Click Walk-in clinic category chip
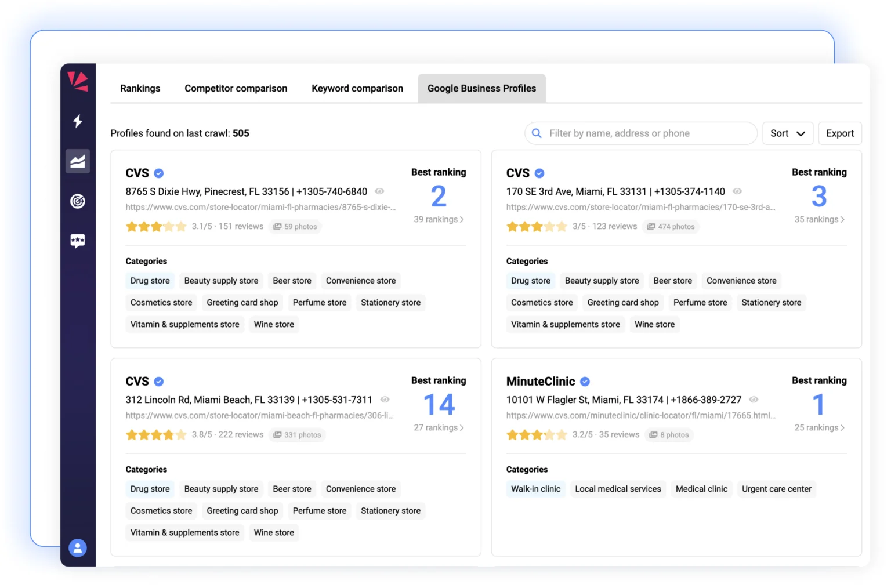891x588 pixels. (x=536, y=489)
